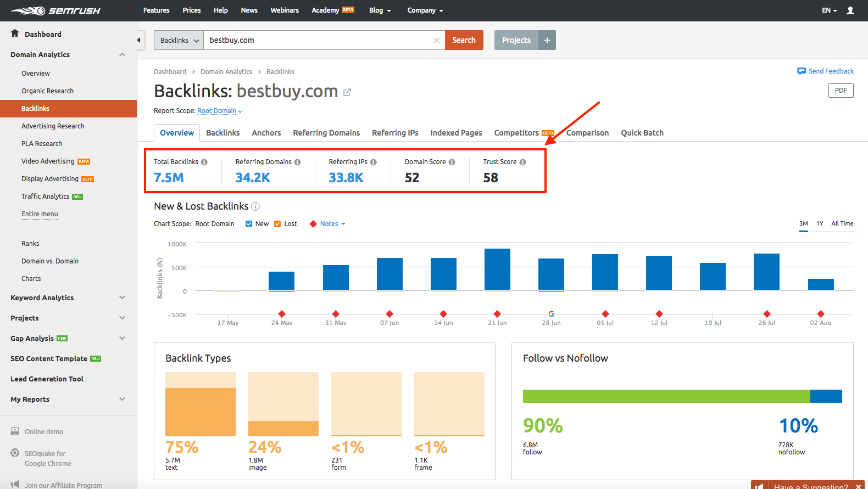Screen dimensions: 868x489
Task: Show info for Referring Domains metric
Action: pyautogui.click(x=298, y=162)
